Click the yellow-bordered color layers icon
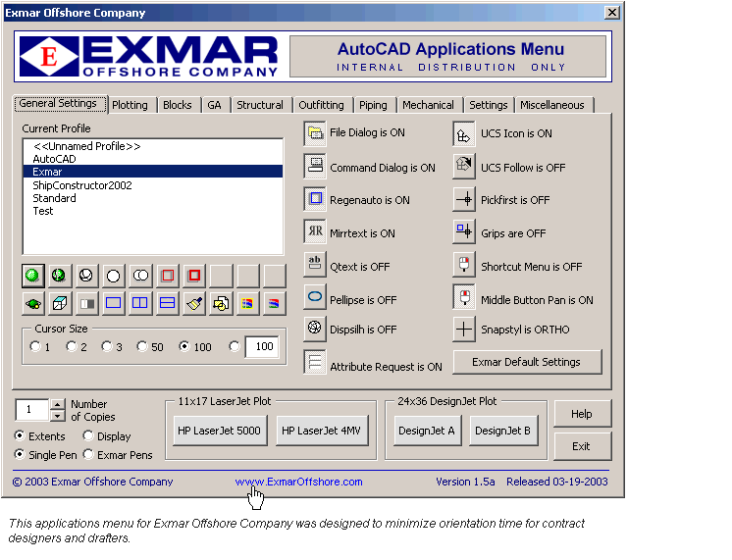Screen dimensions: 732x560 pyautogui.click(x=248, y=304)
